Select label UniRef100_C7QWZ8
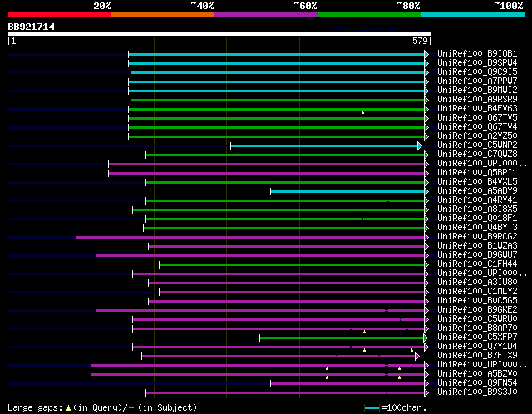The height and width of the screenshot is (414, 532). coord(477,155)
